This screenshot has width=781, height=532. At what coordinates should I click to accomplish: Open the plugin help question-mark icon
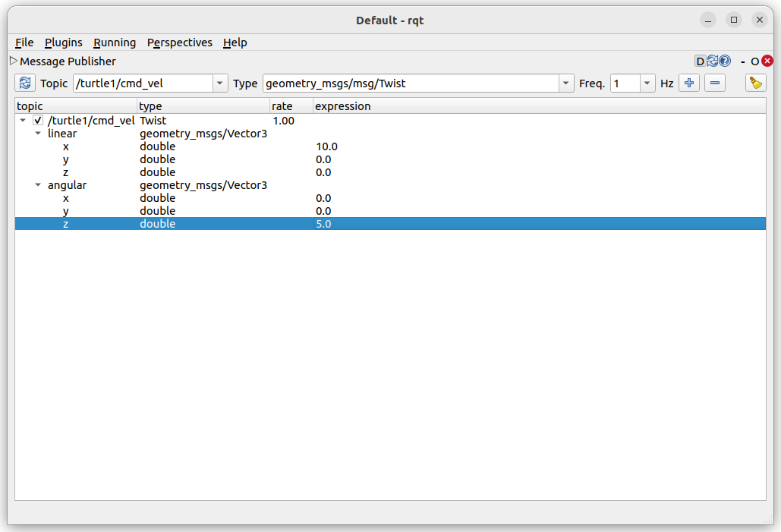pyautogui.click(x=725, y=61)
